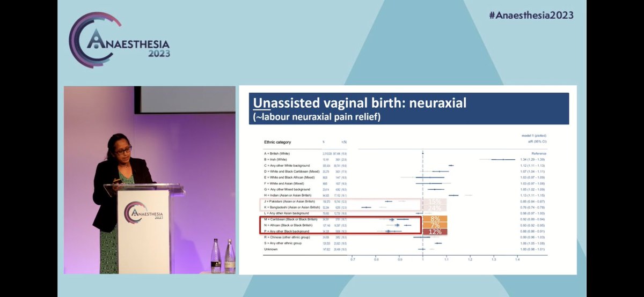Viewport: 644px width, 297px height.
Task: Select 'P = Any other Black background' row
Action: (x=286, y=231)
